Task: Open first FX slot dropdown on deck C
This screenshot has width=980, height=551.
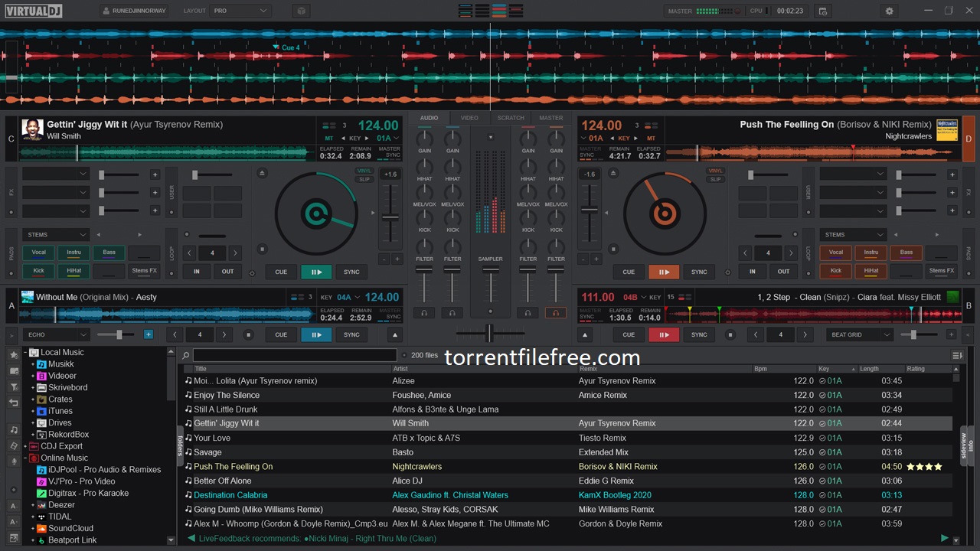Action: (57, 174)
